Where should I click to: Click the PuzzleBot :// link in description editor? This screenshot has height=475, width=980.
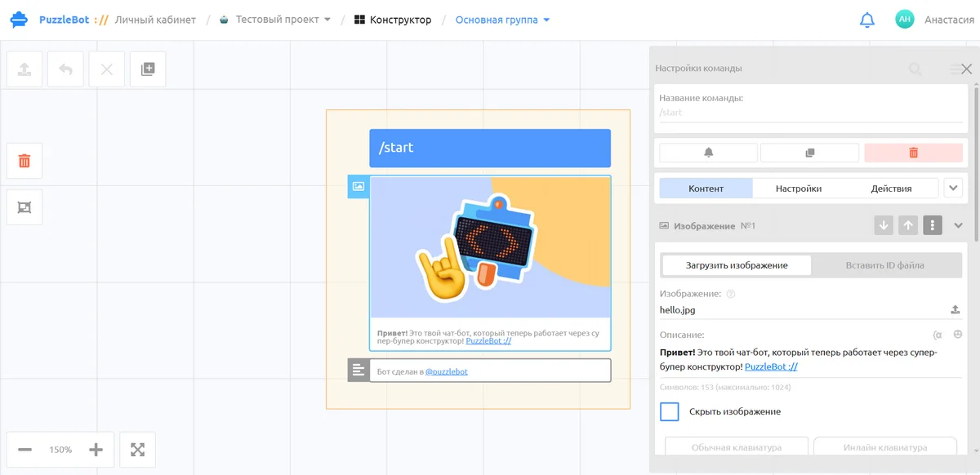click(x=771, y=367)
